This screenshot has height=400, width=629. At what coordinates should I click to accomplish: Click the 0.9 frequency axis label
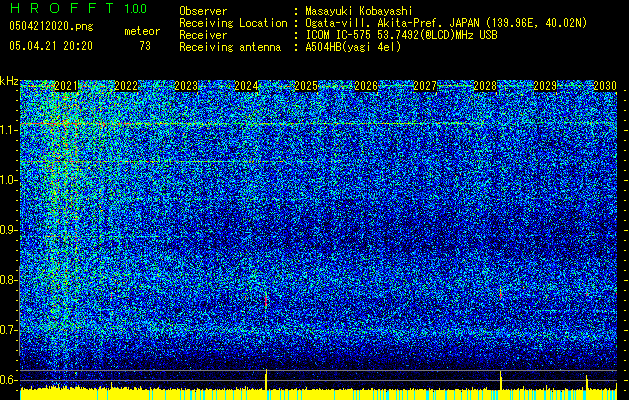[x=9, y=230]
